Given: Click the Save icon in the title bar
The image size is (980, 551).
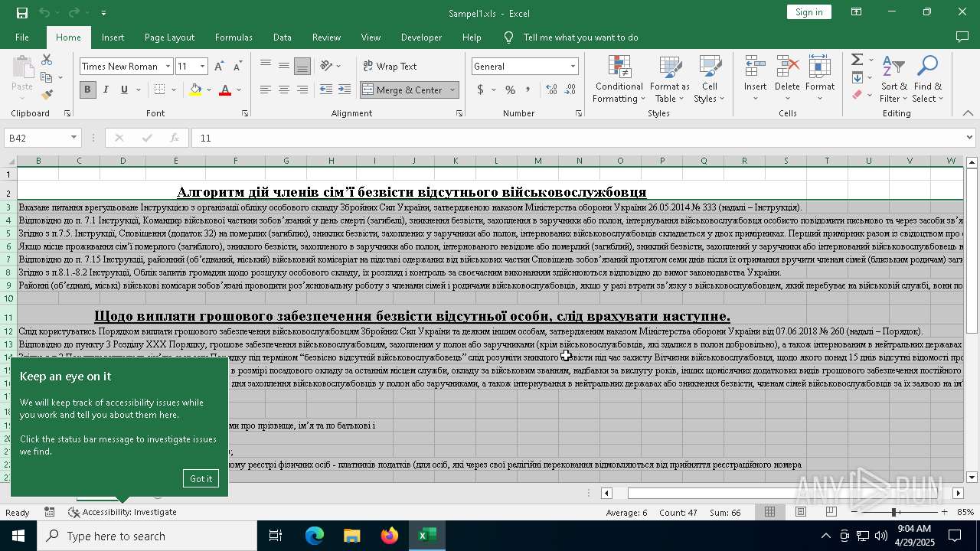Looking at the screenshot, I should tap(22, 12).
